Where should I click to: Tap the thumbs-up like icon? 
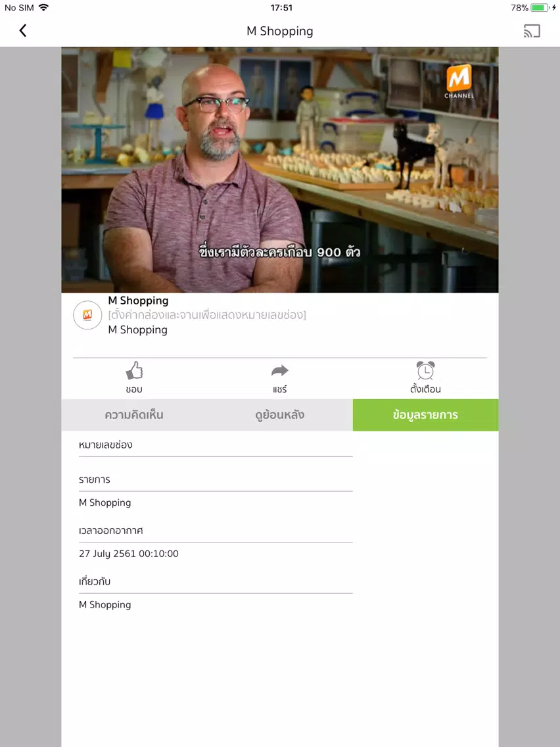134,371
